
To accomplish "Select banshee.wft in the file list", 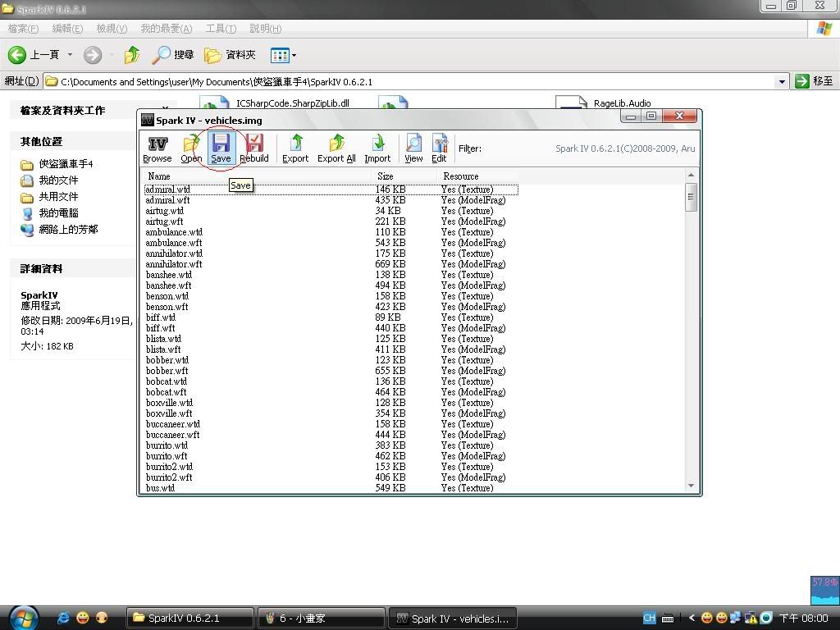I will 168,285.
